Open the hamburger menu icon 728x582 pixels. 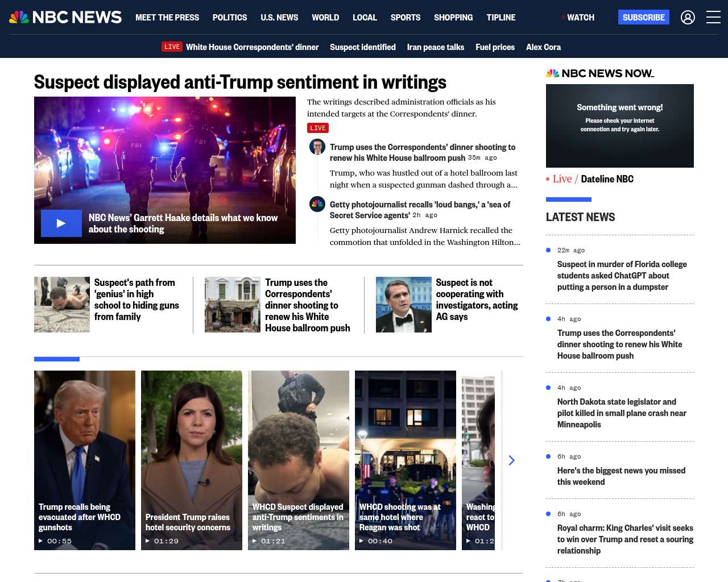(x=713, y=18)
